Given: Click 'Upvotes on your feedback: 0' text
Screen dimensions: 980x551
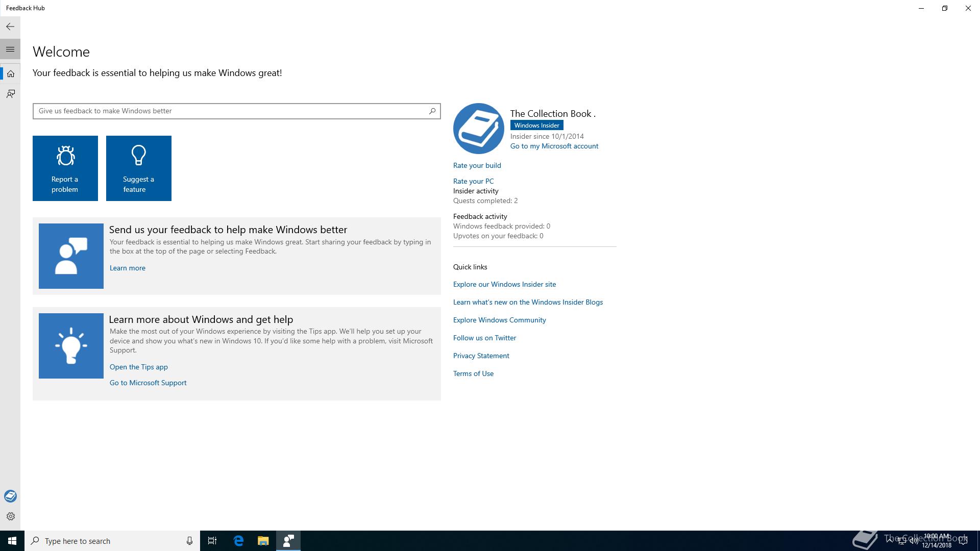Looking at the screenshot, I should 498,236.
